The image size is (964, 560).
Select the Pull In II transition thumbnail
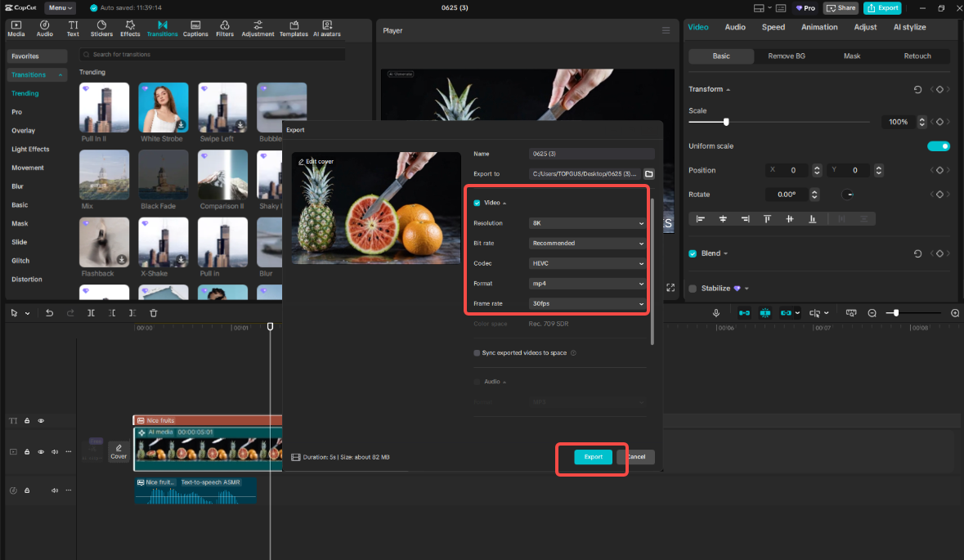point(104,107)
